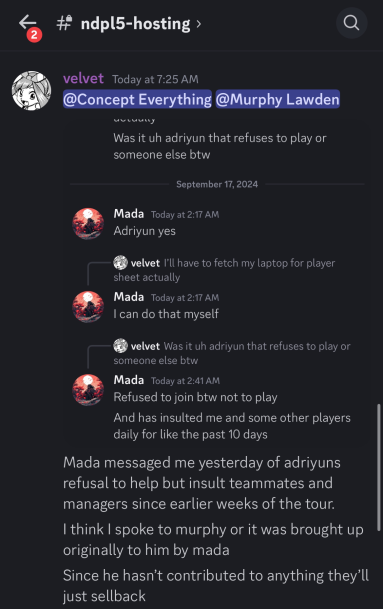Open velvet's large profile avatar
The width and height of the screenshot is (383, 609).
click(31, 90)
